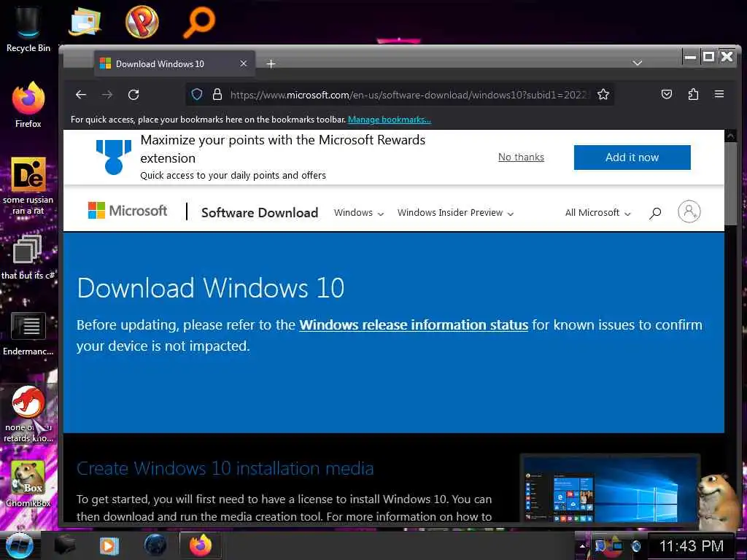Select the Endermanc... desktop icon
The width and height of the screenshot is (747, 560).
pos(28,334)
